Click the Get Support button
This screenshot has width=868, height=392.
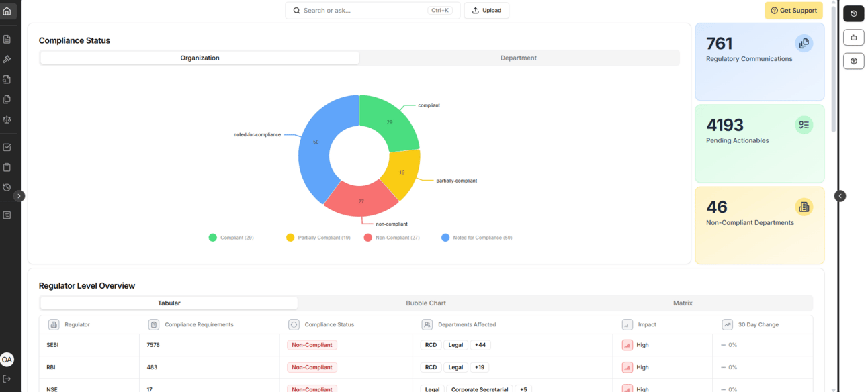tap(793, 11)
